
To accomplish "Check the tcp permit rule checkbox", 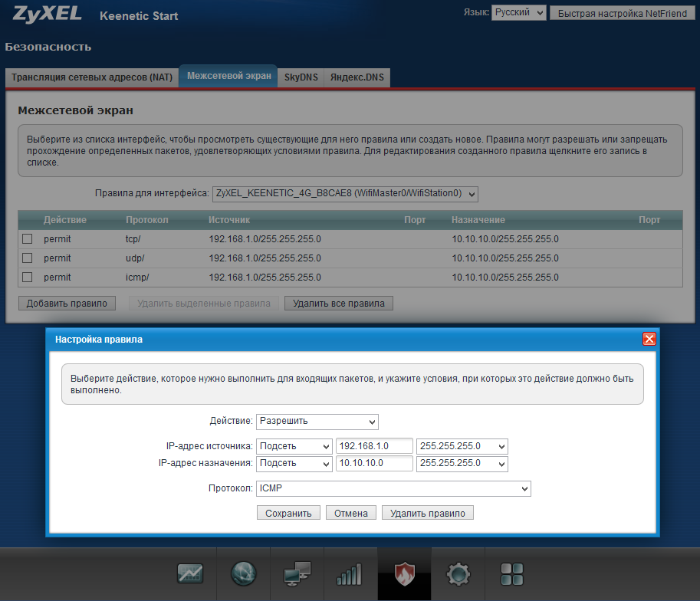I will 28,239.
